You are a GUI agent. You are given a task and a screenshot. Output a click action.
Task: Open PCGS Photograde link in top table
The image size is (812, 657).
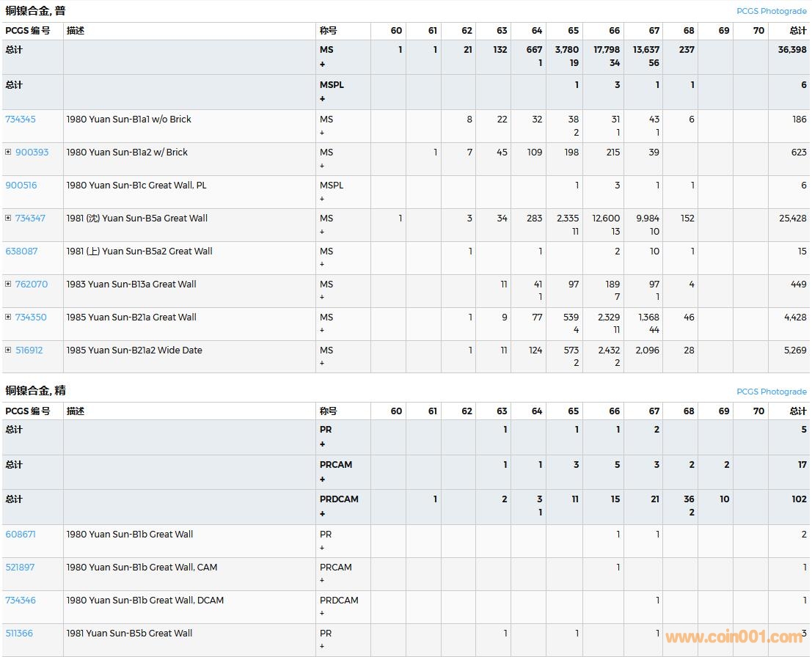[x=771, y=11]
